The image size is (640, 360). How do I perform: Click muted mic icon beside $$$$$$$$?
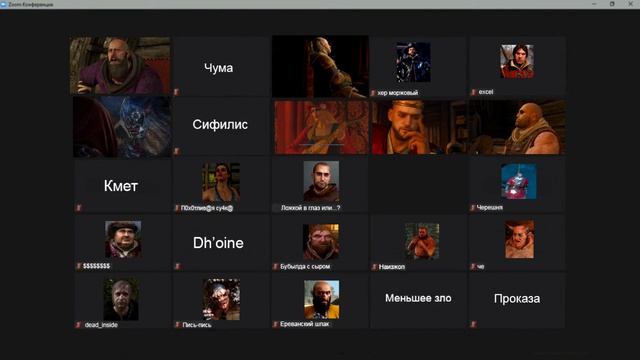tap(79, 266)
